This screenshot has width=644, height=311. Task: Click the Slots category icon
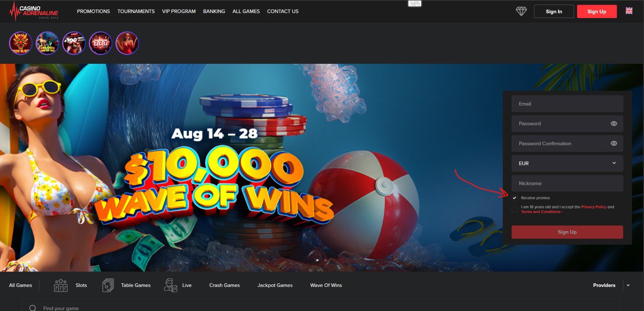(61, 285)
